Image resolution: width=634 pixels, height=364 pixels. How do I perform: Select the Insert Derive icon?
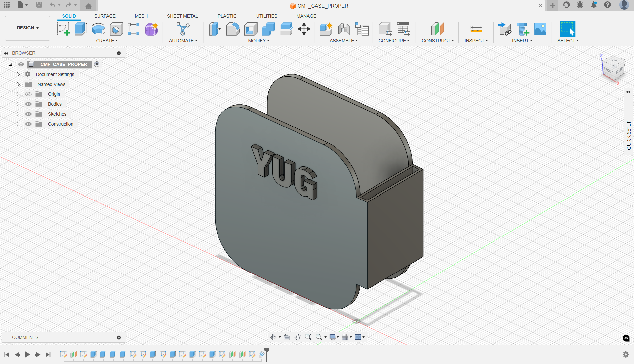coord(505,29)
